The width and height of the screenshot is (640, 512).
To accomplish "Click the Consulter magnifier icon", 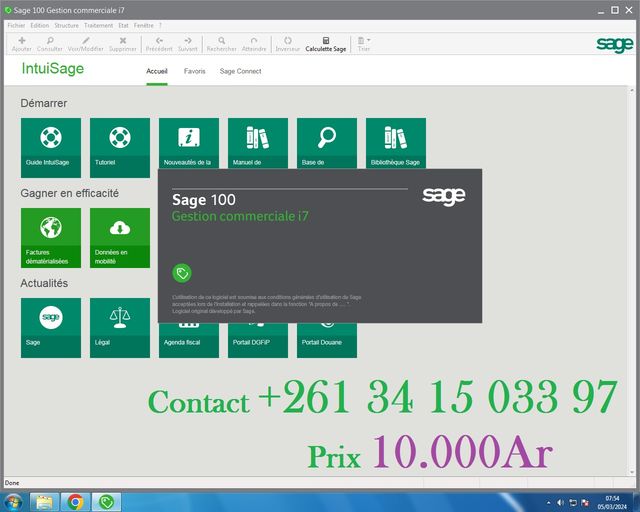I will pos(50,40).
